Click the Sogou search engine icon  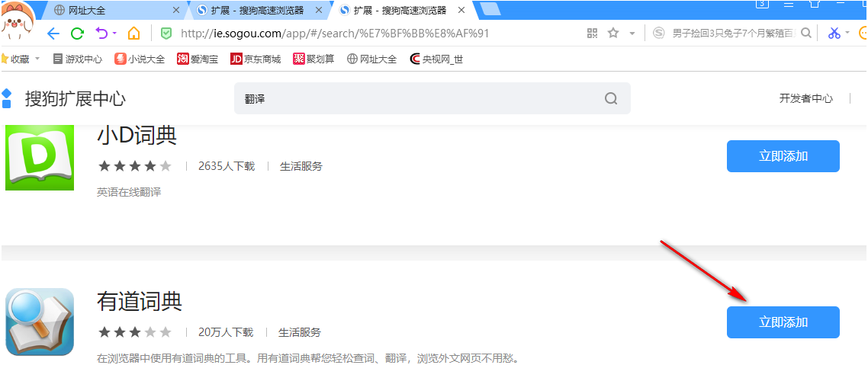658,34
